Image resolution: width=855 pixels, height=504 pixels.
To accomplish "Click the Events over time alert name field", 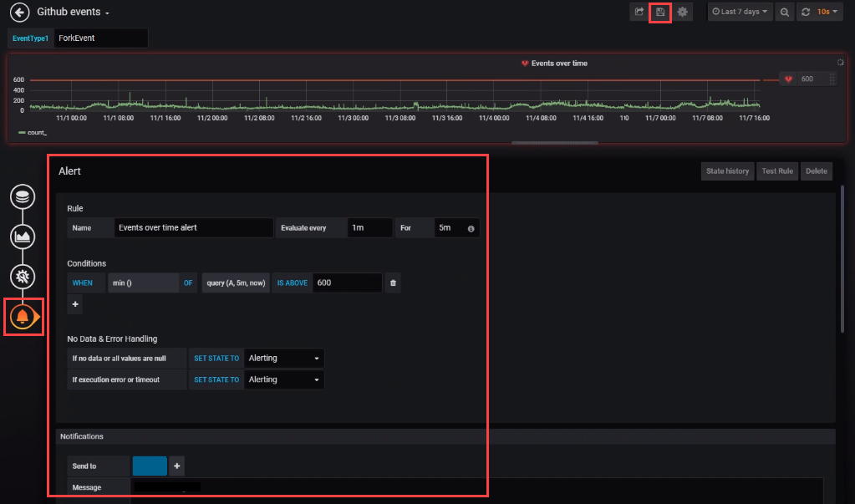I will click(194, 227).
